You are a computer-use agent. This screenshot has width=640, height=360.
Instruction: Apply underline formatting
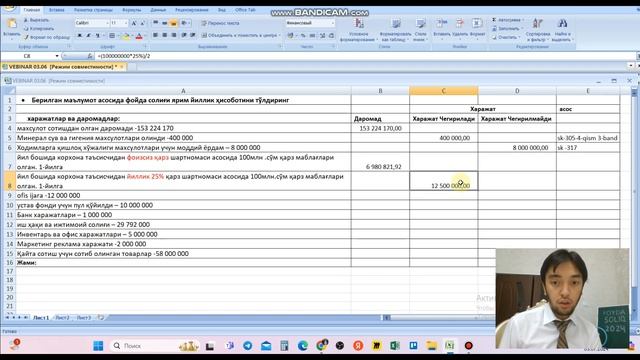tap(97, 36)
